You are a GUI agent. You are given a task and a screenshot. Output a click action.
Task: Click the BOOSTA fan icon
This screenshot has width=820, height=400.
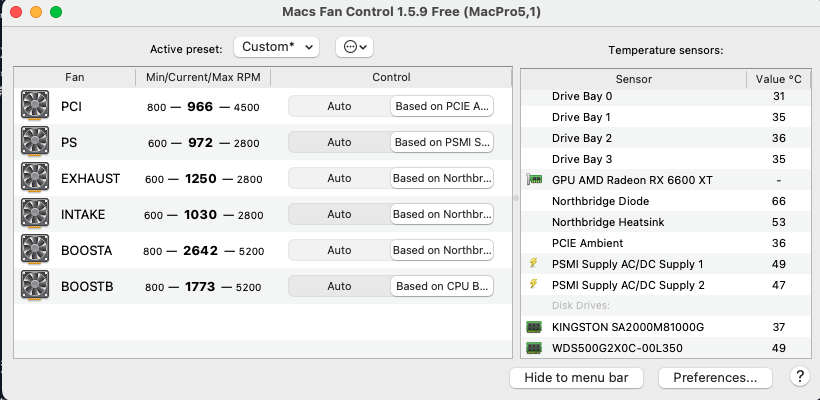pyautogui.click(x=35, y=250)
